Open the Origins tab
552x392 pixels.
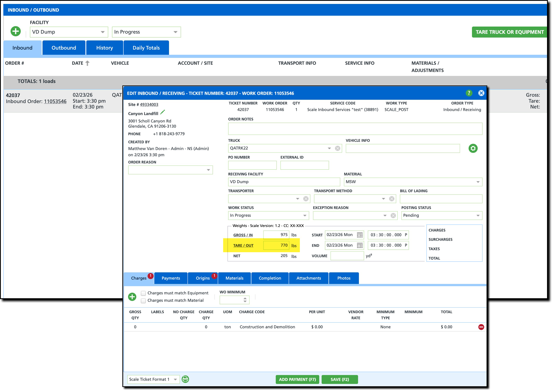[x=203, y=278]
